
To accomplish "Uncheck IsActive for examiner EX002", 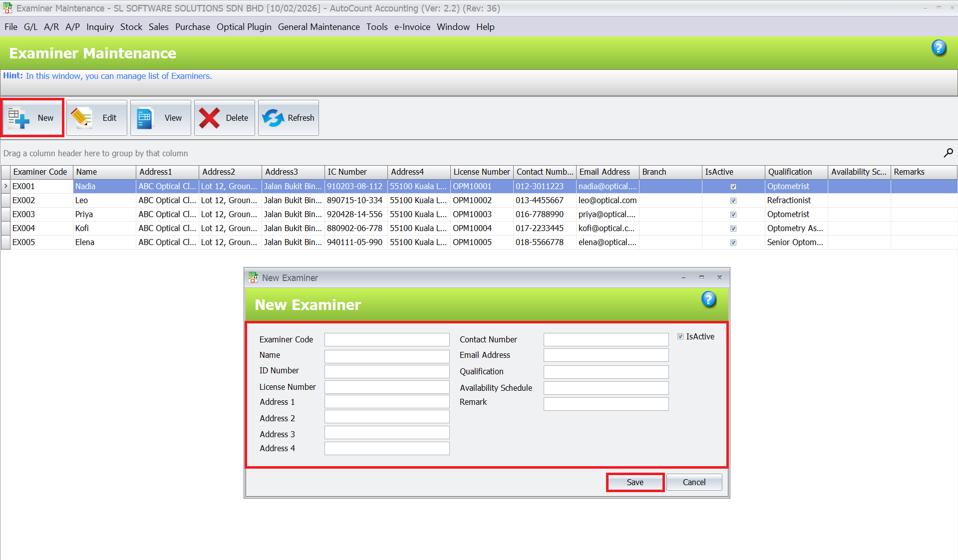I will point(733,201).
